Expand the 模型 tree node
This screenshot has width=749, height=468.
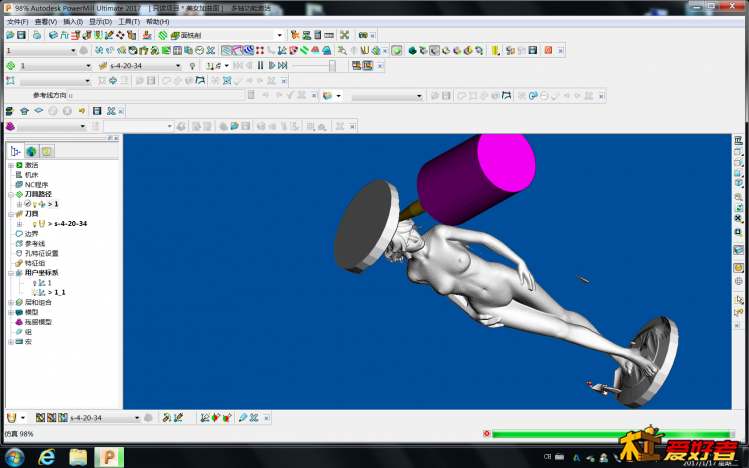pos(11,313)
